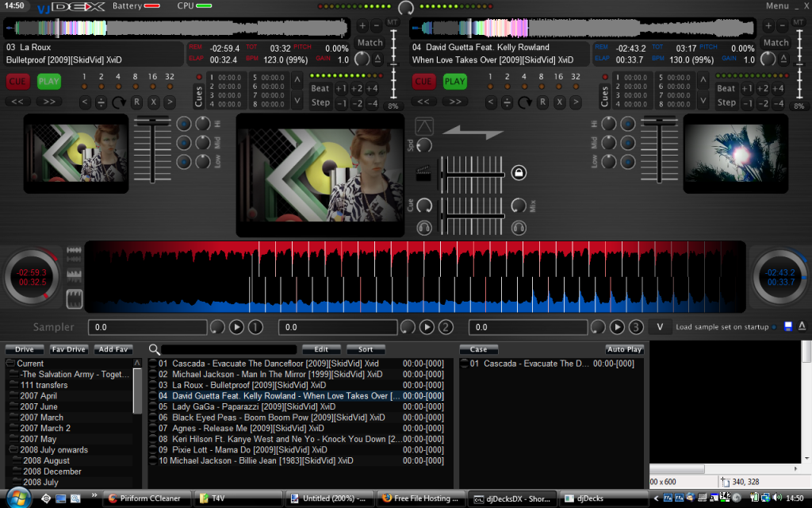Open the Fav Drive menu
Screen dimensions: 812x508
click(x=69, y=349)
